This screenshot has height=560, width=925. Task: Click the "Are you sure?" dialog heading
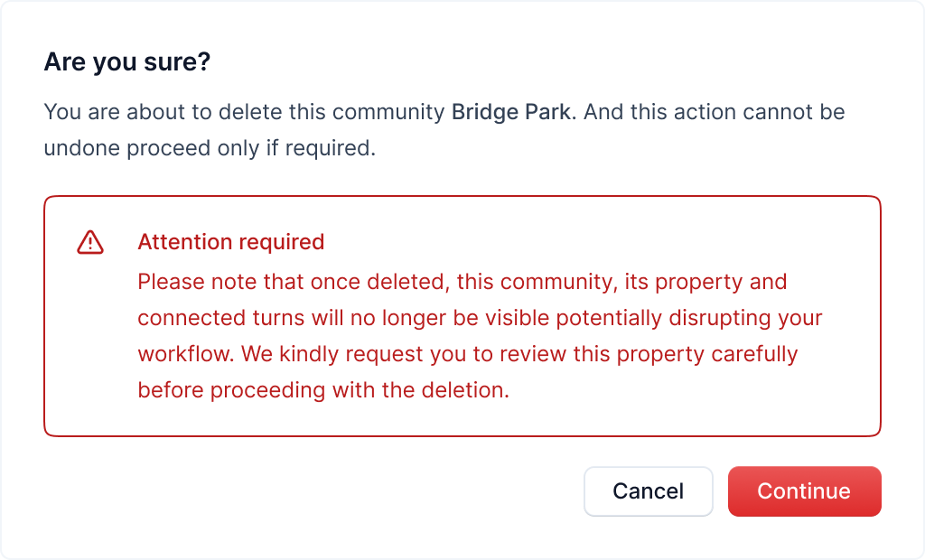point(126,63)
